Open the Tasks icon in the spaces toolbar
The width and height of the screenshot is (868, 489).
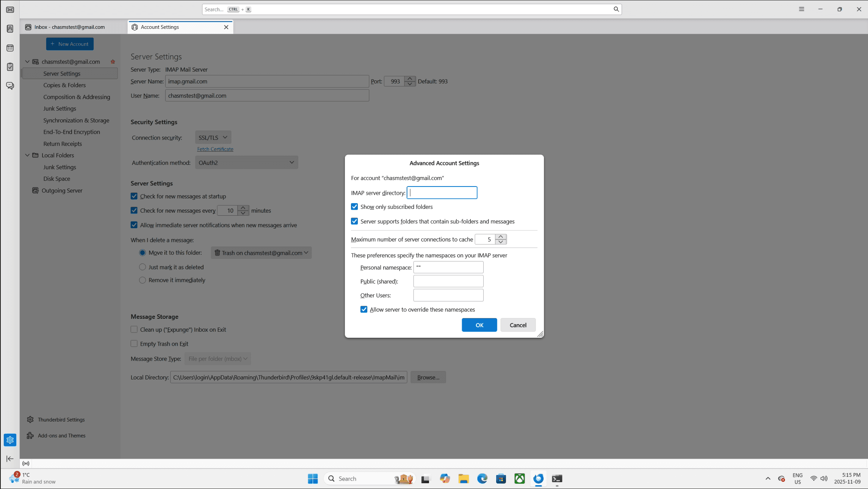tap(10, 67)
